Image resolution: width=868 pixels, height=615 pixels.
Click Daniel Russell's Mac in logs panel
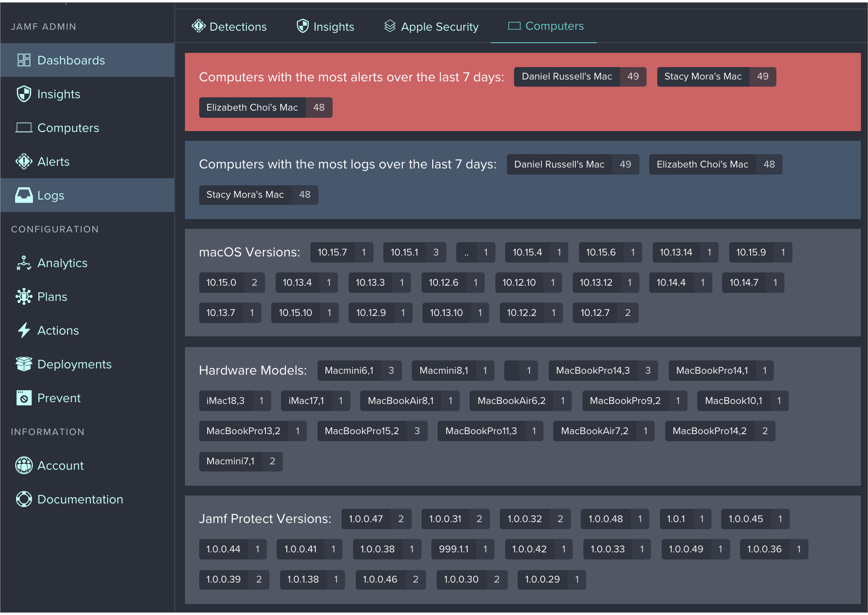(573, 164)
